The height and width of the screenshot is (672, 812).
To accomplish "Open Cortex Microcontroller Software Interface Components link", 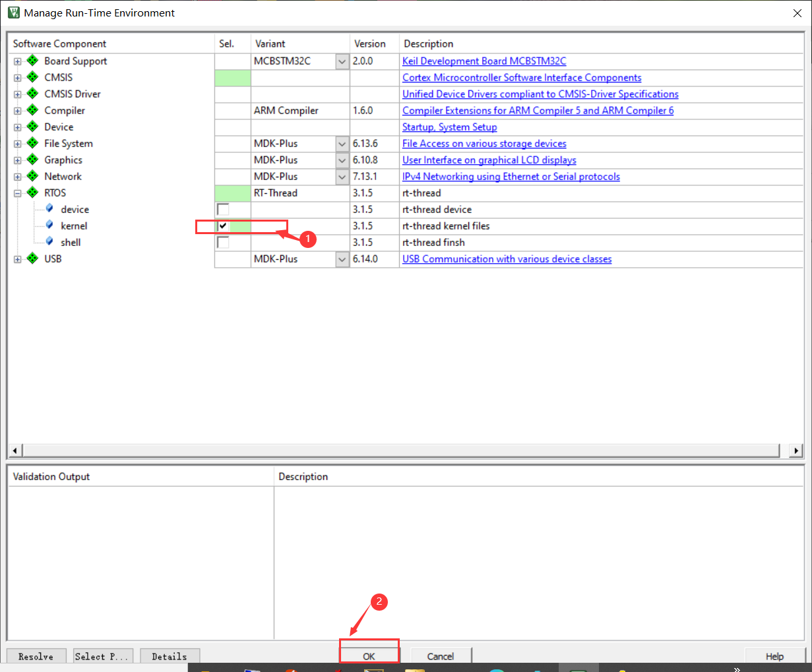I will coord(522,77).
